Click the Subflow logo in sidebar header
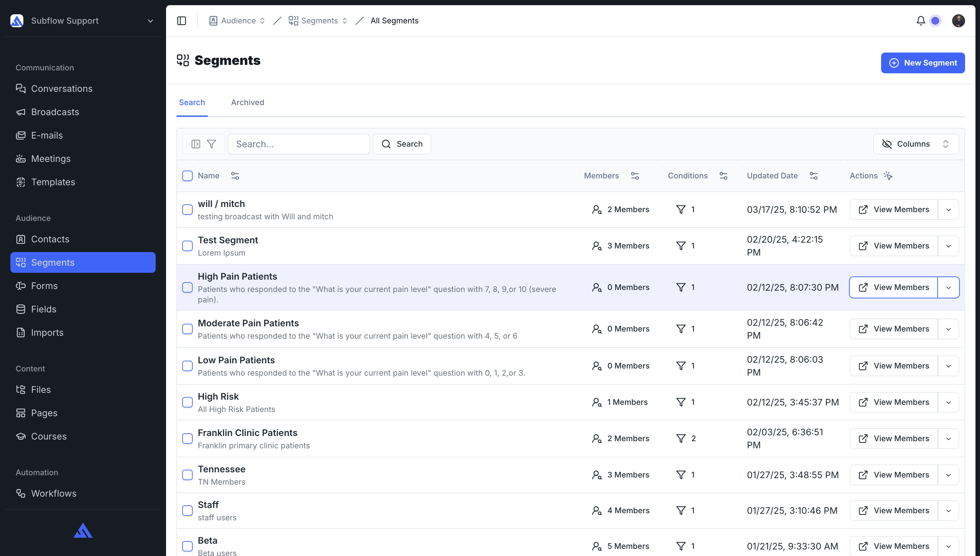This screenshot has width=980, height=556. coord(17,21)
